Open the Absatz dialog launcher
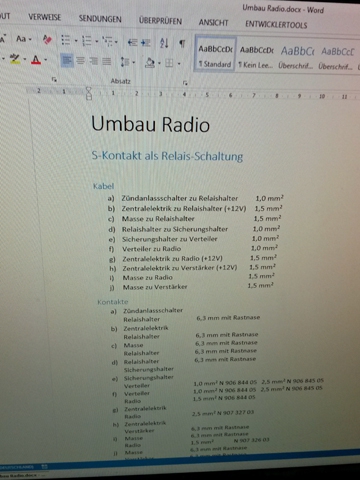Image resolution: width=360 pixels, height=480 pixels. pyautogui.click(x=185, y=83)
